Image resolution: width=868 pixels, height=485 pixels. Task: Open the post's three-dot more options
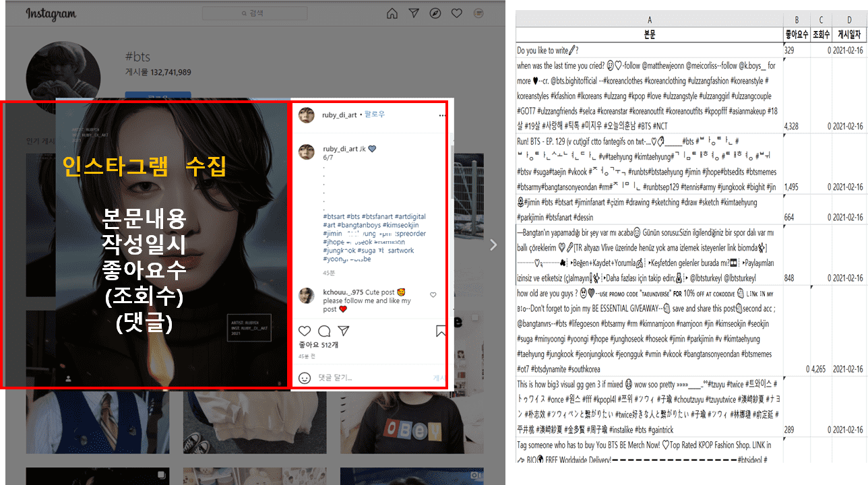pos(442,116)
